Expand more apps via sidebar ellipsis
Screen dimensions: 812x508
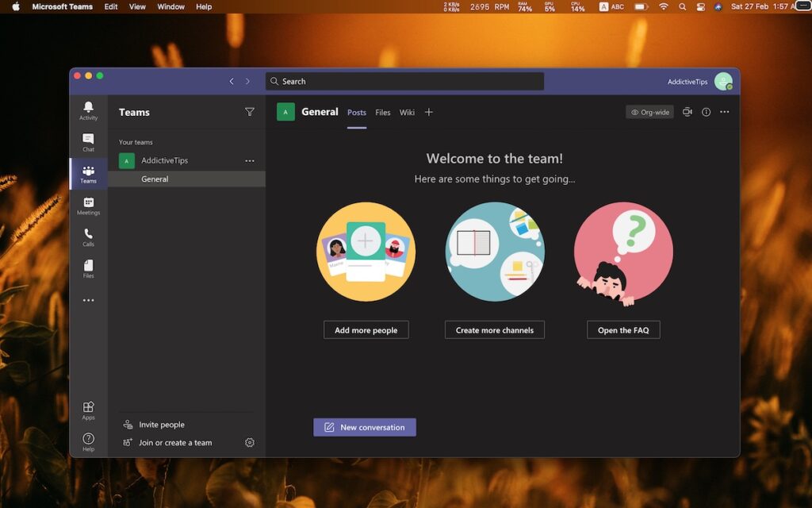(88, 300)
